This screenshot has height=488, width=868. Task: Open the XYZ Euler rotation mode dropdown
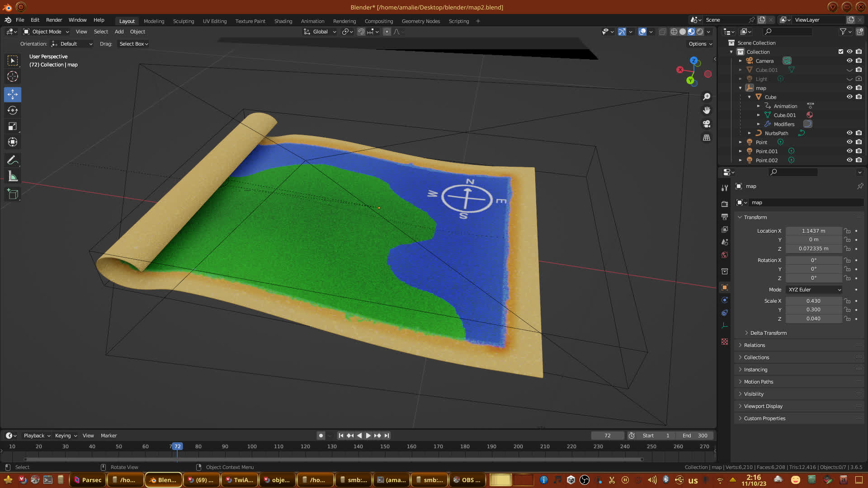[x=814, y=290]
